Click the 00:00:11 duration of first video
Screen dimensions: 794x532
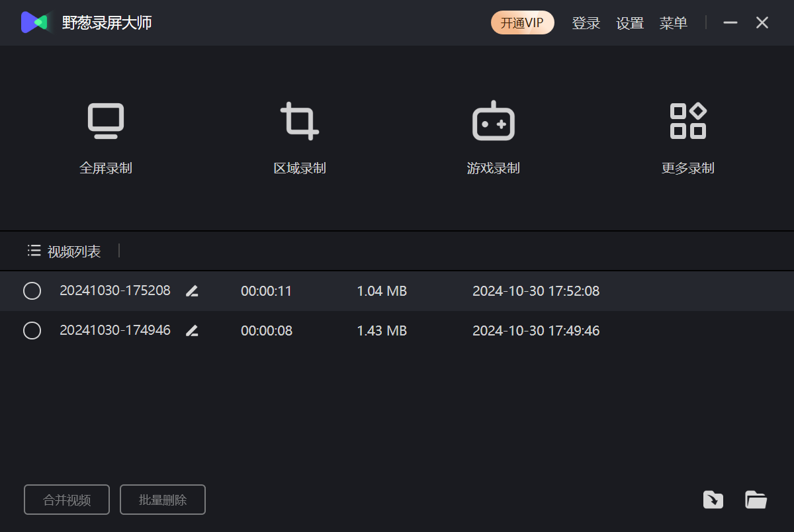point(266,291)
